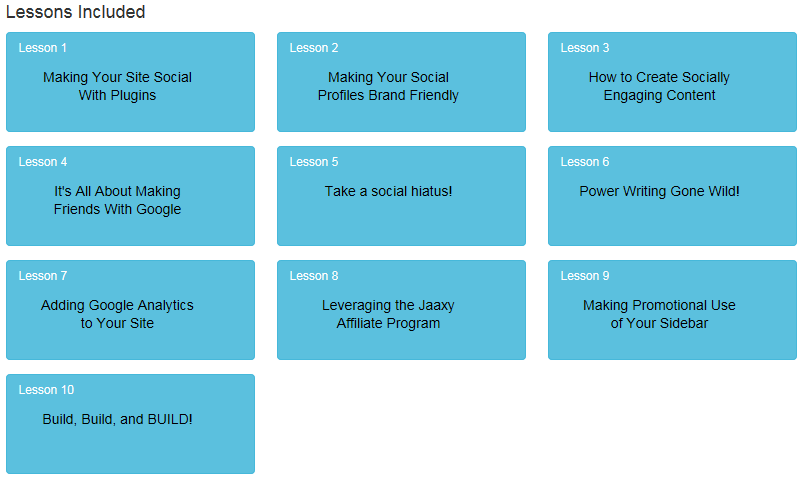Image resolution: width=807 pixels, height=482 pixels.
Task: Click "Making Your Social Profiles Brand Friendly"
Action: (x=389, y=86)
